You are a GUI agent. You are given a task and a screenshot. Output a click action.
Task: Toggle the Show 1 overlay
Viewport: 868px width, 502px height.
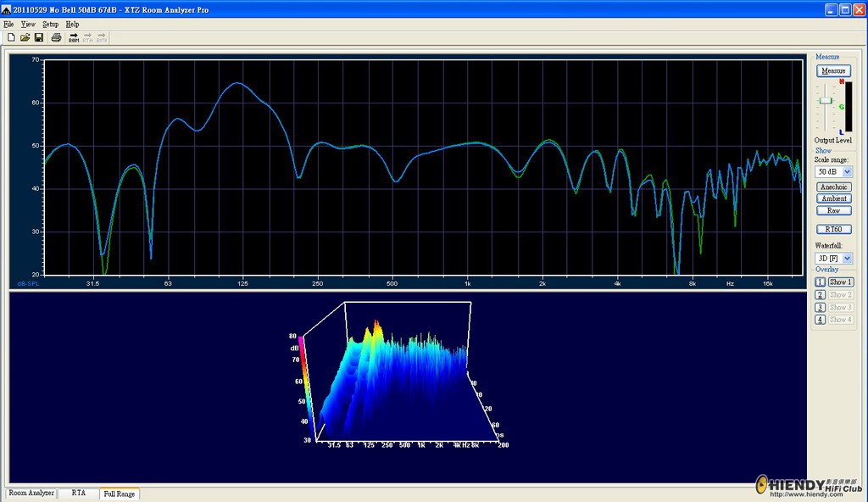[x=840, y=282]
